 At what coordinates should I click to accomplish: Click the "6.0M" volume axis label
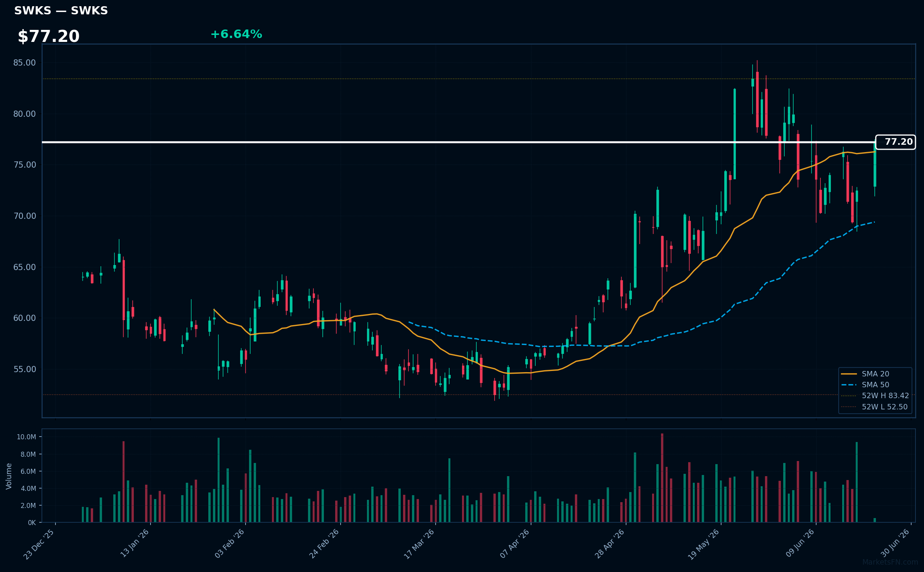(28, 471)
